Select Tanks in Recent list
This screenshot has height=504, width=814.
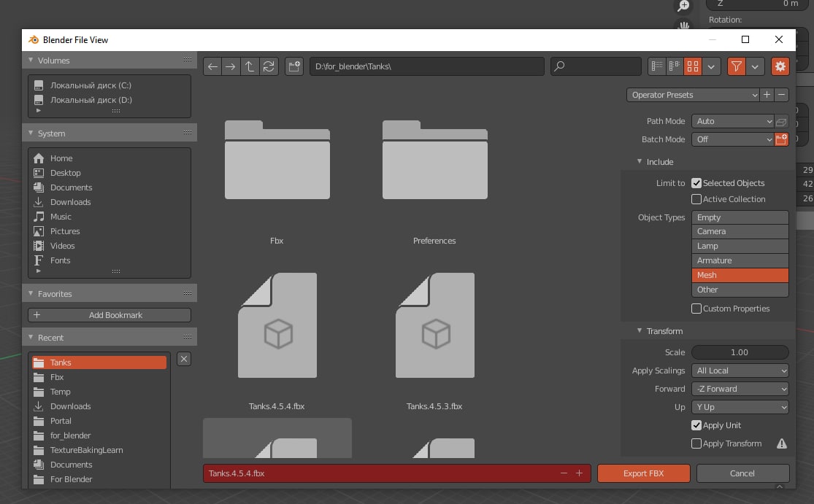click(99, 363)
